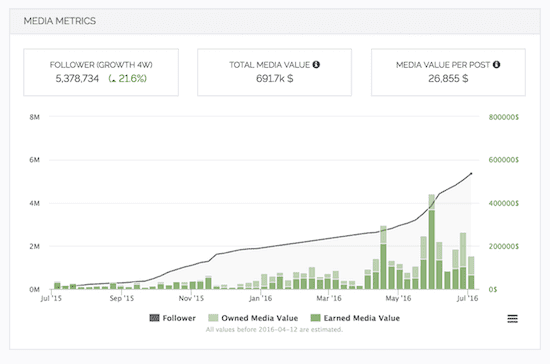Click the Follower legend dark swatch
Image resolution: width=550 pixels, height=364 pixels.
(154, 318)
